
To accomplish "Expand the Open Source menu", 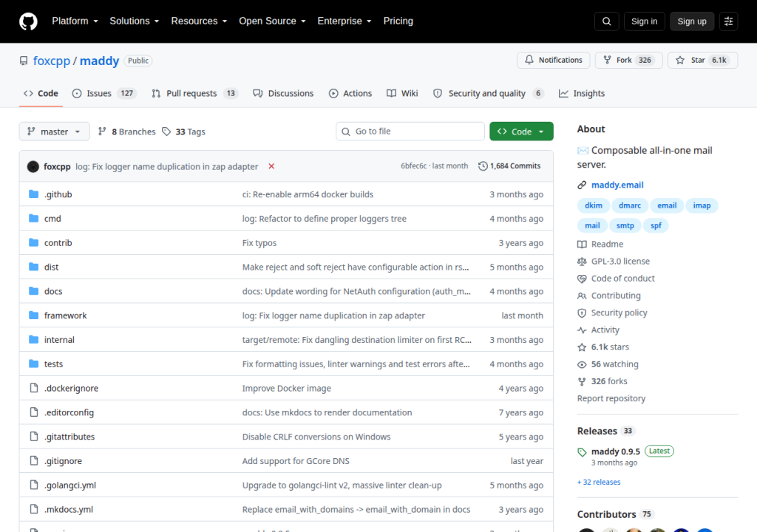I will coord(272,21).
